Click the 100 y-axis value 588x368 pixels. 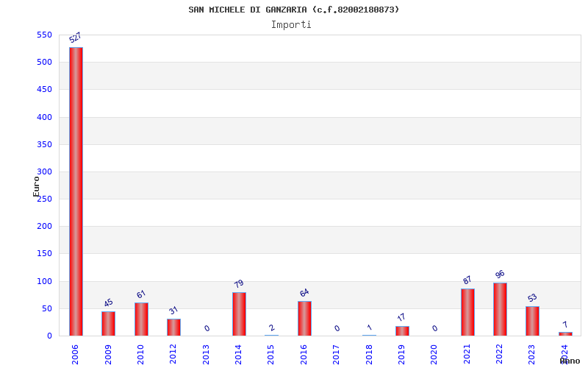(x=44, y=281)
